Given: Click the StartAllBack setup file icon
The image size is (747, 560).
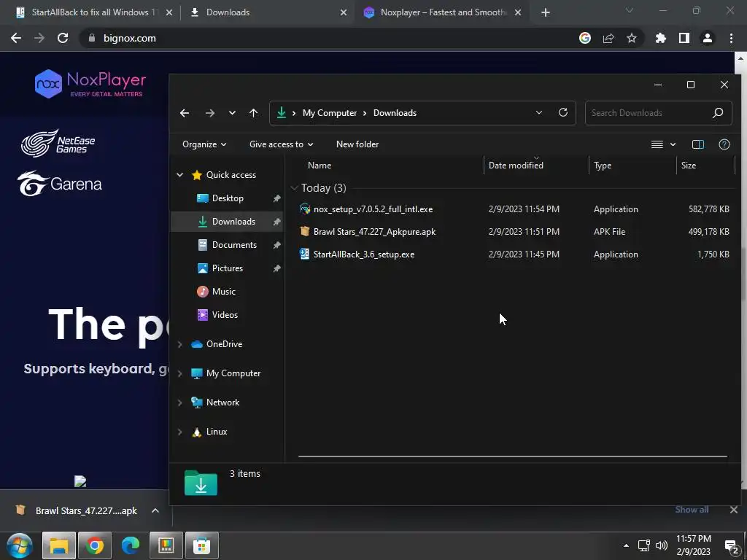Looking at the screenshot, I should click(304, 254).
